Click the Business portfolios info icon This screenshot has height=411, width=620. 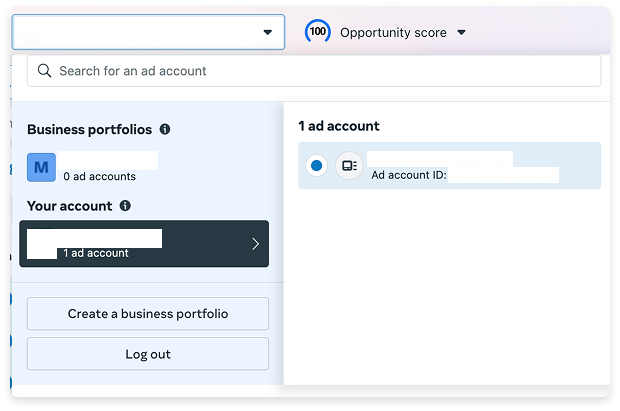(x=165, y=129)
